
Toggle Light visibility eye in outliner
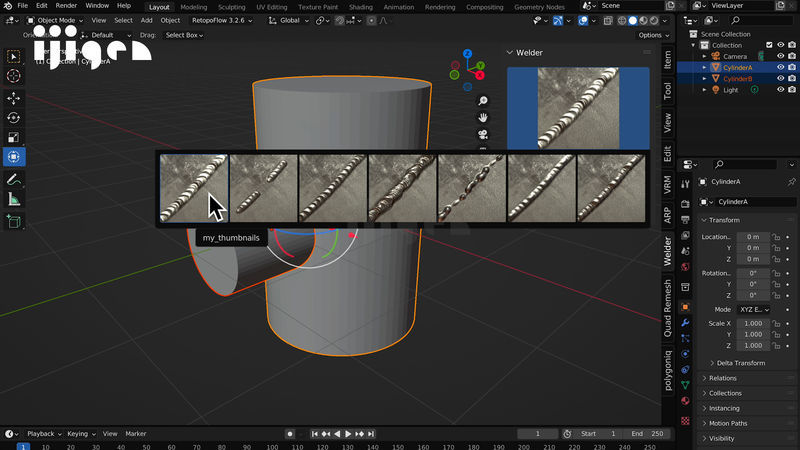pos(780,90)
